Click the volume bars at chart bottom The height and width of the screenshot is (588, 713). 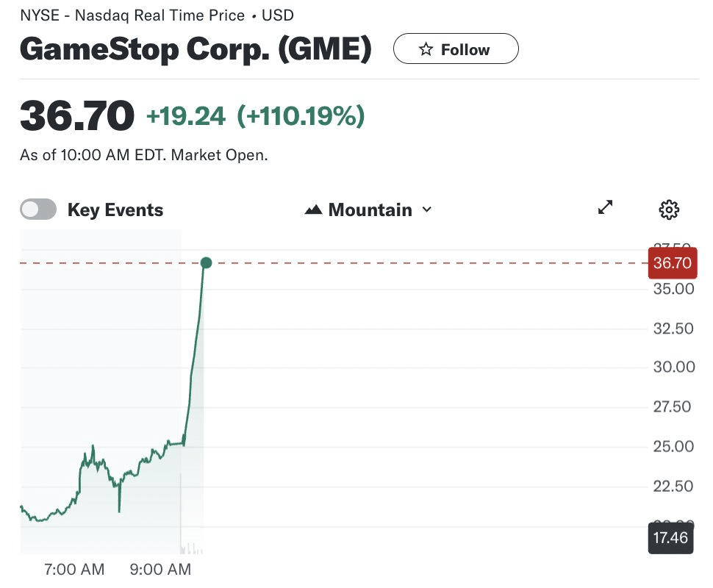191,547
